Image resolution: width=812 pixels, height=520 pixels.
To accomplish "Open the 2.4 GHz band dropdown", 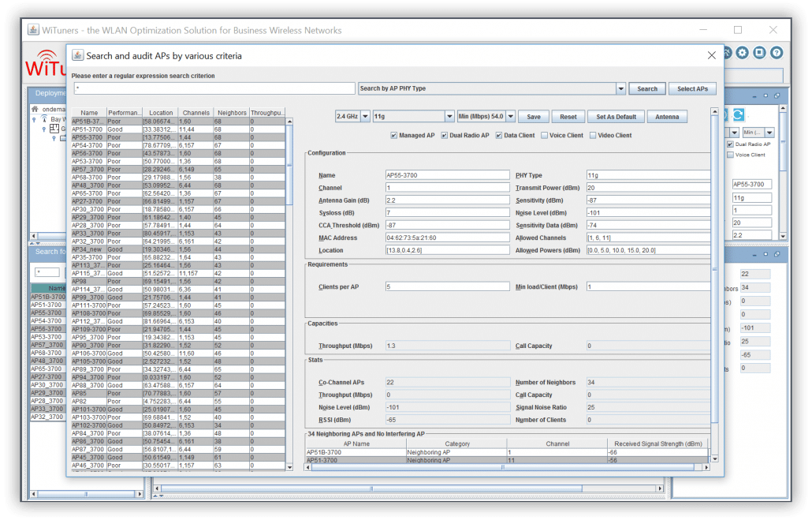I will pos(366,117).
